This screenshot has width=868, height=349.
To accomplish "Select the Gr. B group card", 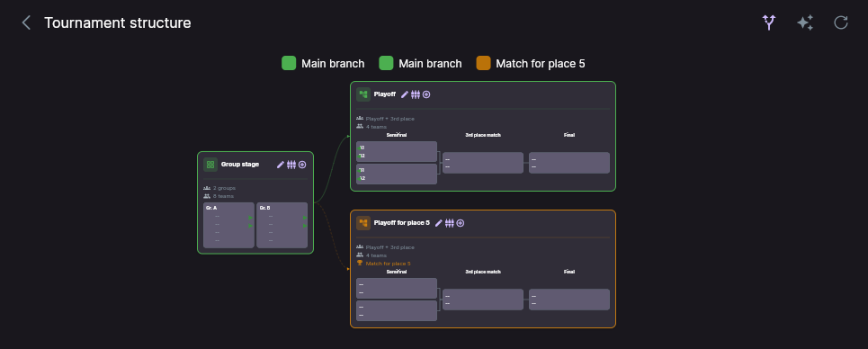I will pos(282,225).
